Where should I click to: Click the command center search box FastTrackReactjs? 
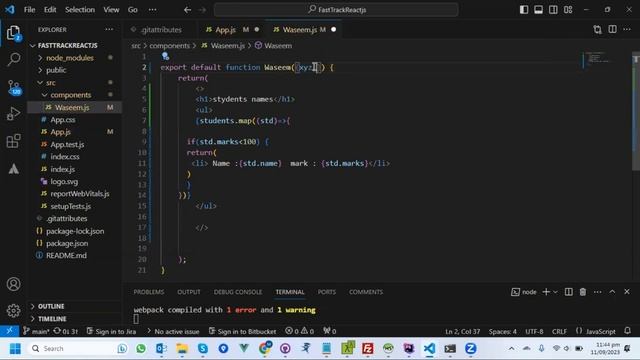pyautogui.click(x=336, y=9)
